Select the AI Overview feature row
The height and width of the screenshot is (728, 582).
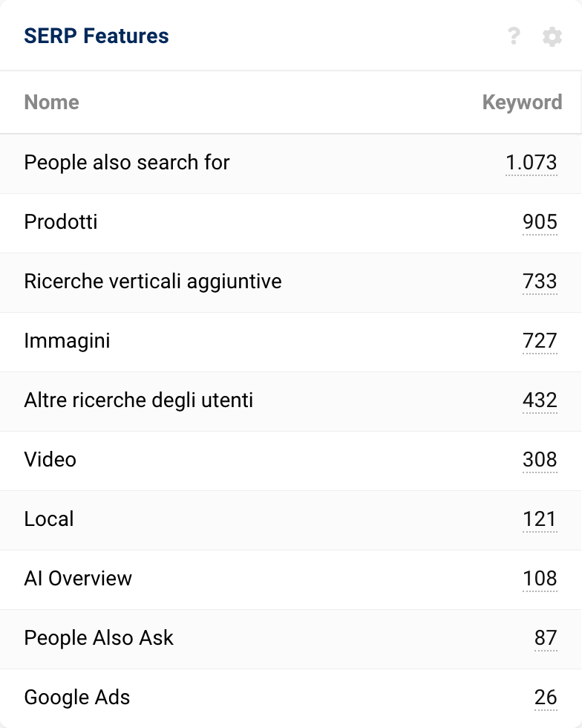(78, 579)
